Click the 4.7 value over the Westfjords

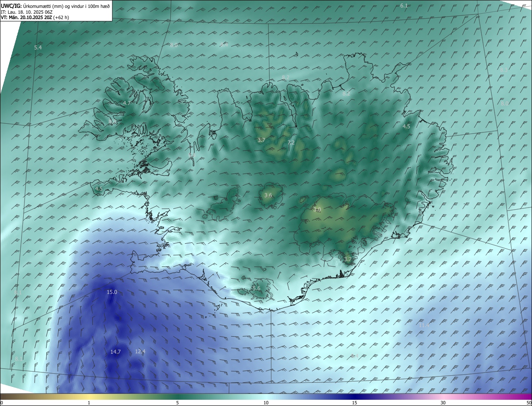[127, 103]
